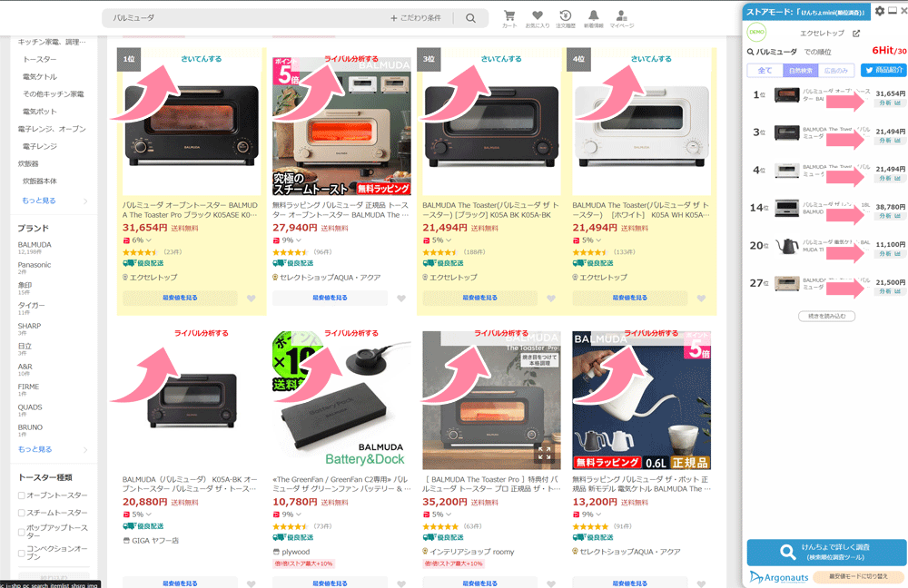Favorite the 21,494円 ホワイト toaster via heart
The width and height of the screenshot is (908, 588).
click(x=701, y=299)
